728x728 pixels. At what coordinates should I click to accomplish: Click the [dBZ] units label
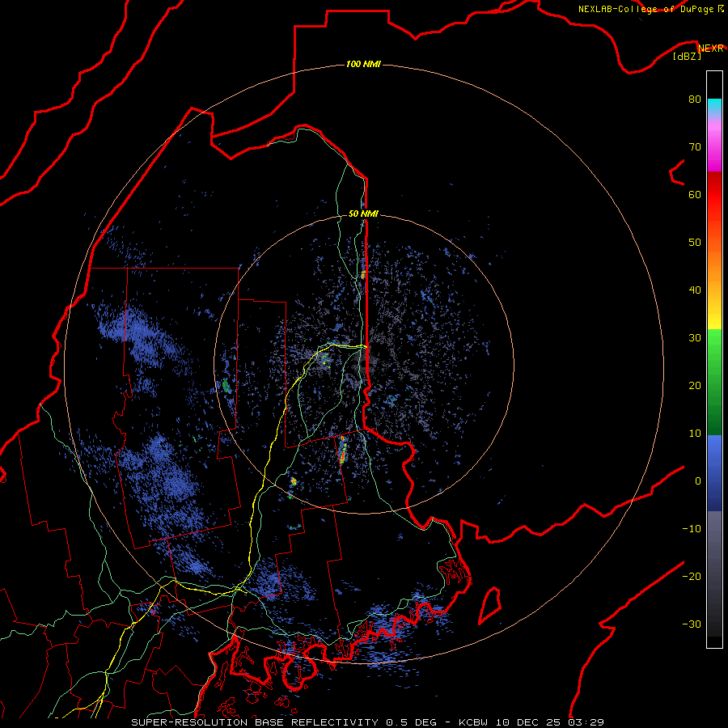click(x=687, y=57)
